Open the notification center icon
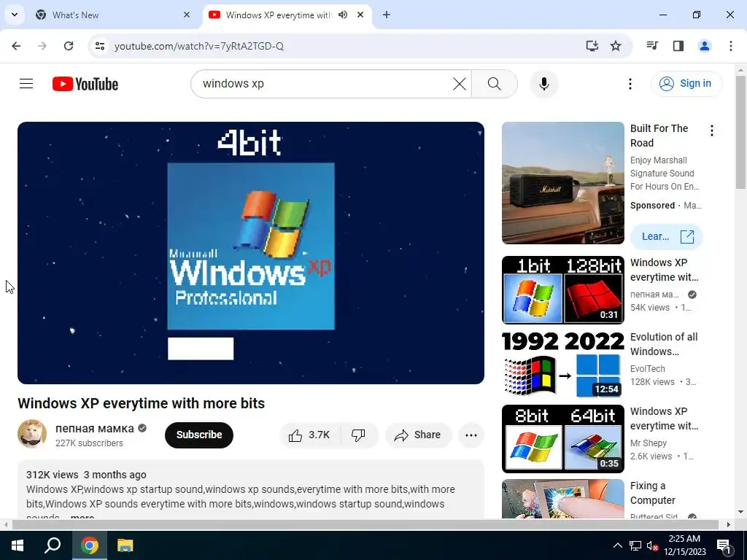This screenshot has height=560, width=747. pos(724,545)
